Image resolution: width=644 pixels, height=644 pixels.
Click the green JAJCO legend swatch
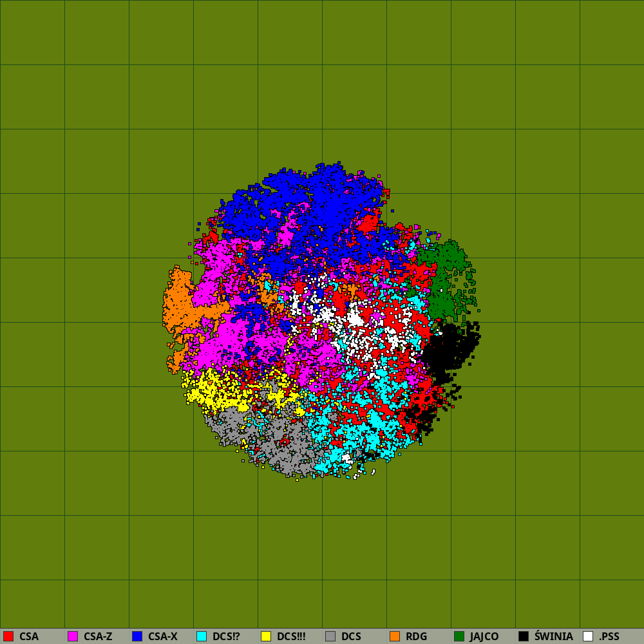tap(459, 636)
